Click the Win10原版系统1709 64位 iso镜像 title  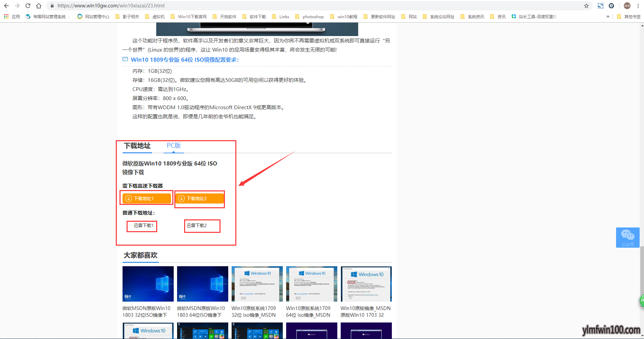coord(308,312)
